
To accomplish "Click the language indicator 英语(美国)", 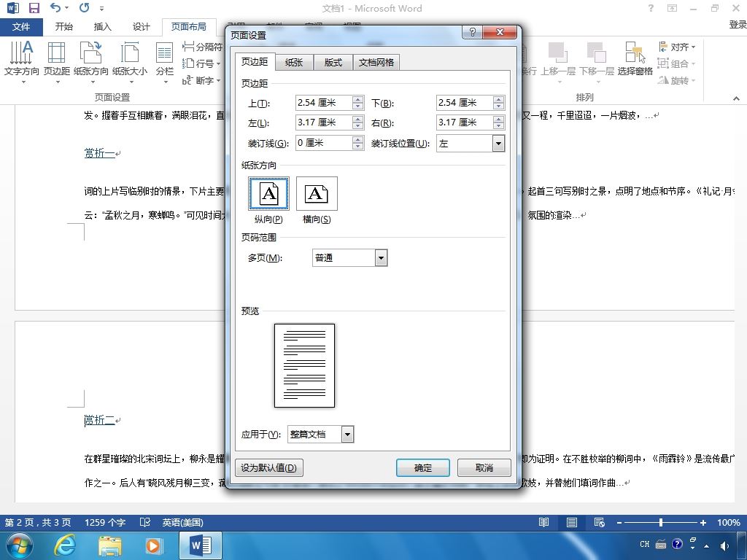I will [x=183, y=522].
